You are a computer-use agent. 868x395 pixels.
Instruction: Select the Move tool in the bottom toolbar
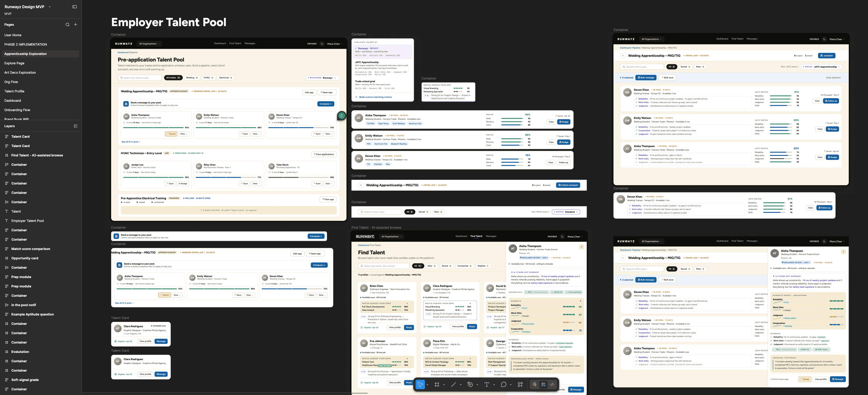(420, 384)
